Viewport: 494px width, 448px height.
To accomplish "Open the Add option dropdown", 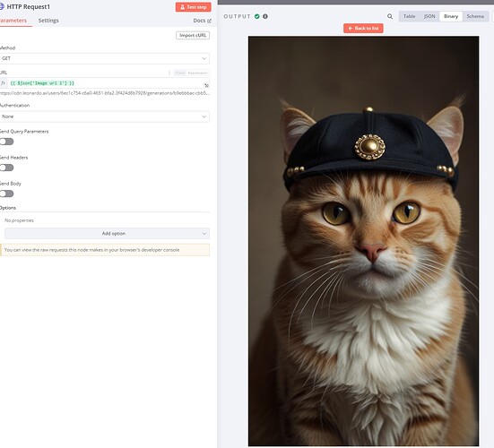I will tap(107, 234).
